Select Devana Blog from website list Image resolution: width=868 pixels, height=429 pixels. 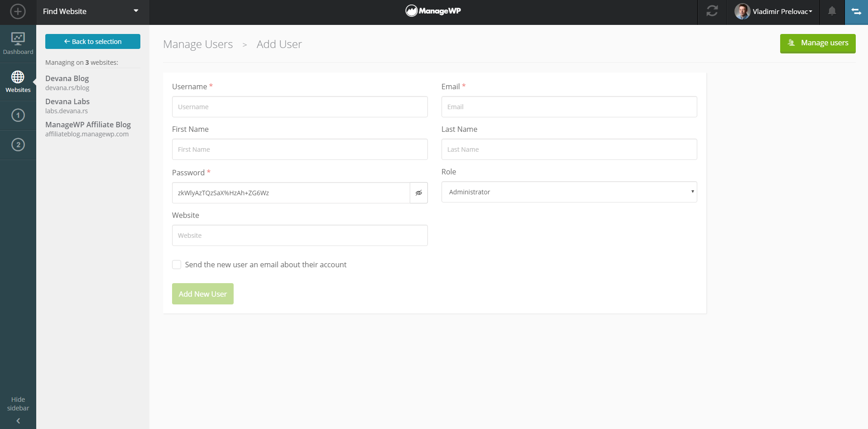(67, 79)
